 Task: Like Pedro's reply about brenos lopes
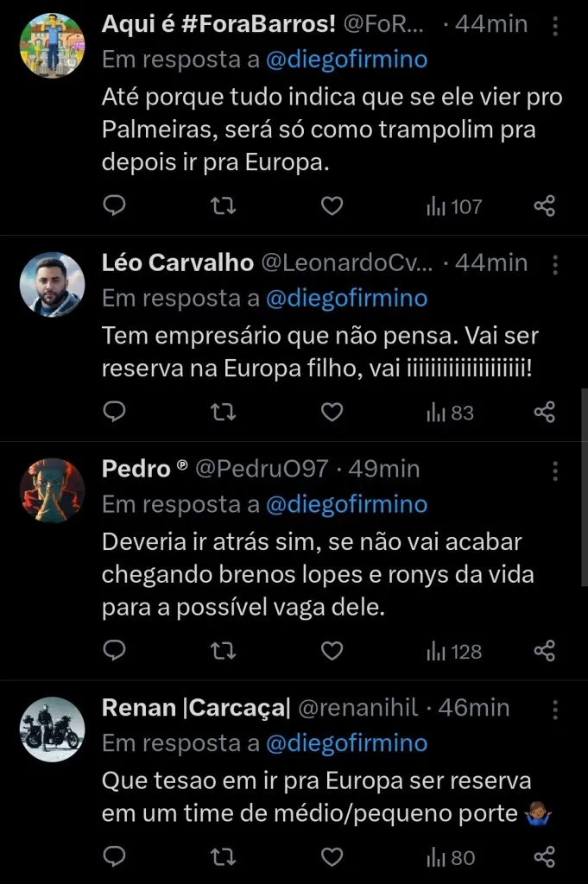point(332,651)
